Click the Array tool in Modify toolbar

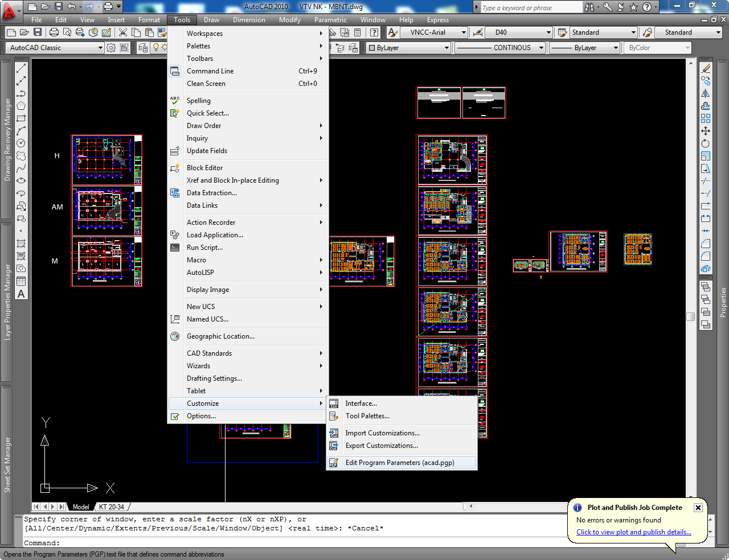click(706, 118)
